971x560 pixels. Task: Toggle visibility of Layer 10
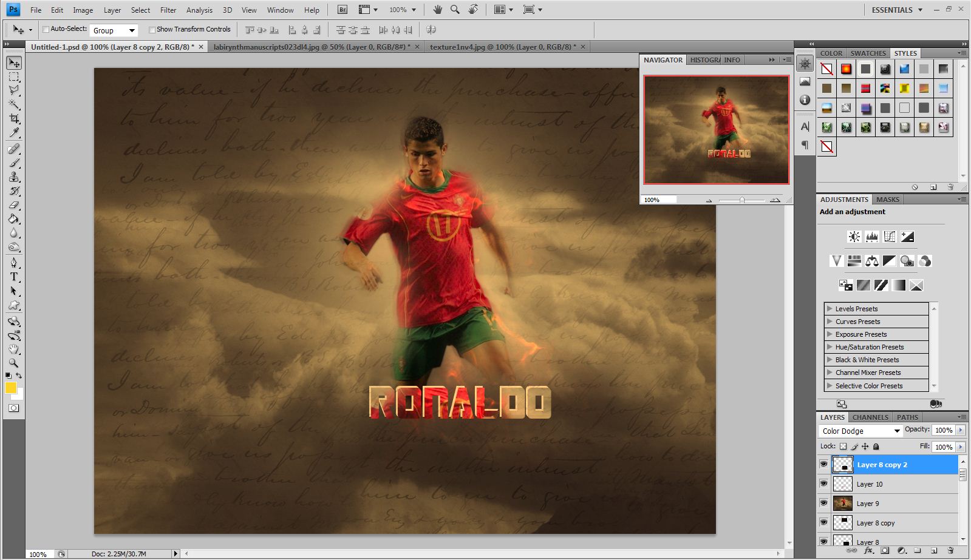point(823,484)
